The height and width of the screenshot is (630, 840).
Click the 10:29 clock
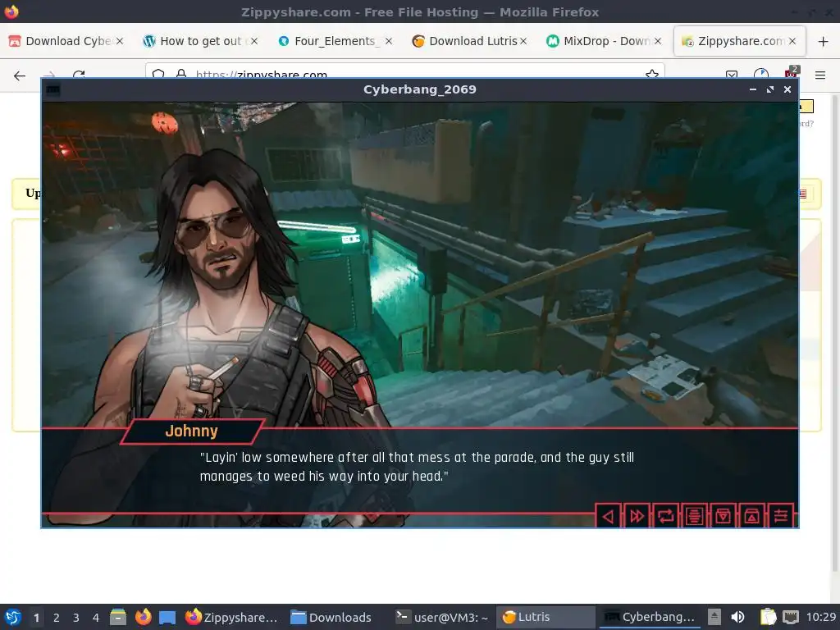(820, 617)
